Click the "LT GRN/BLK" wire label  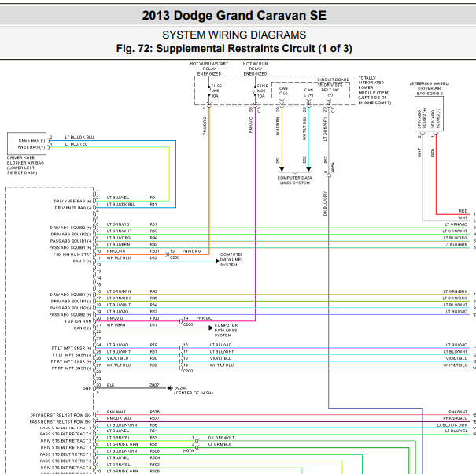[x=220, y=444]
